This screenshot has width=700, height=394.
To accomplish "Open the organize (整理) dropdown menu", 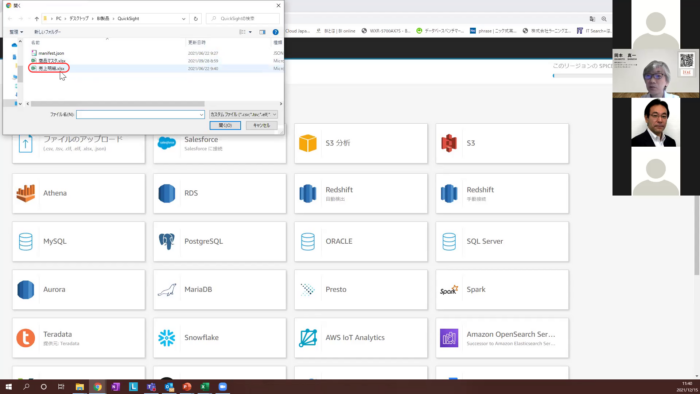I will click(x=16, y=32).
